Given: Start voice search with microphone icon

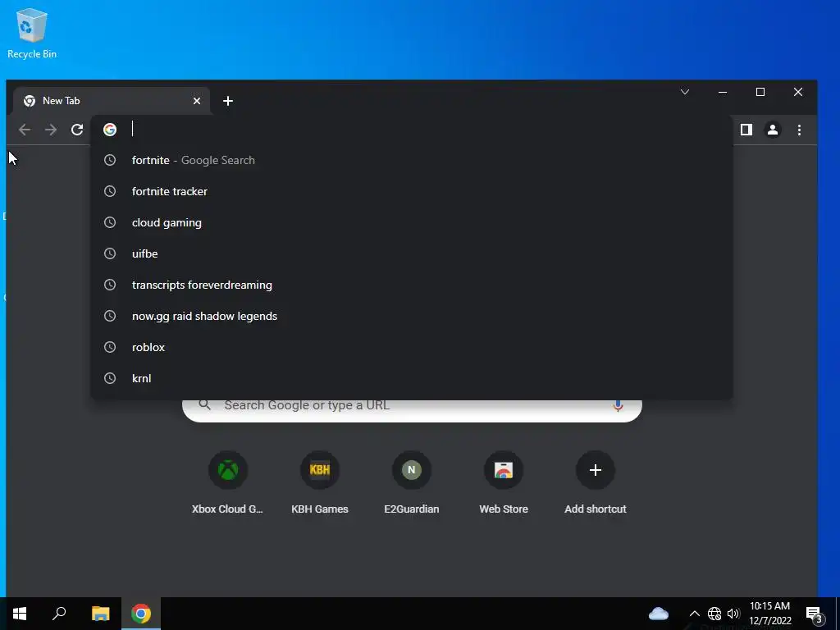Looking at the screenshot, I should 618,405.
